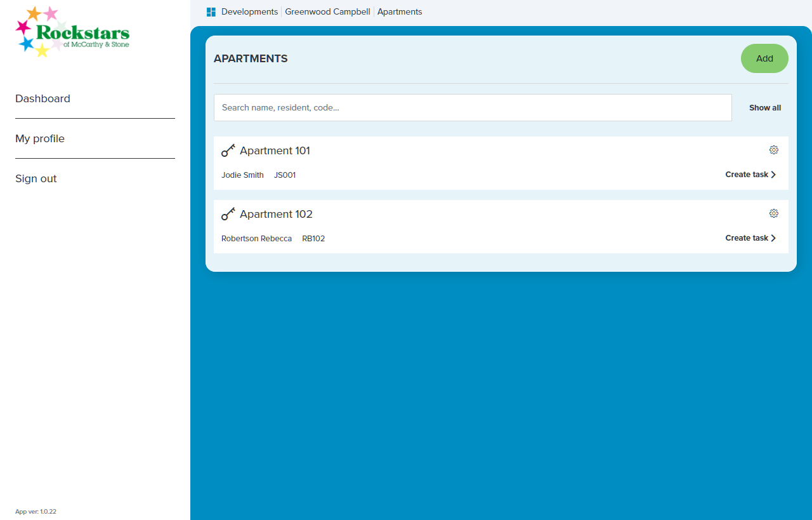812x520 pixels.
Task: Click the App ver: 1.0.22 label
Action: 36,512
